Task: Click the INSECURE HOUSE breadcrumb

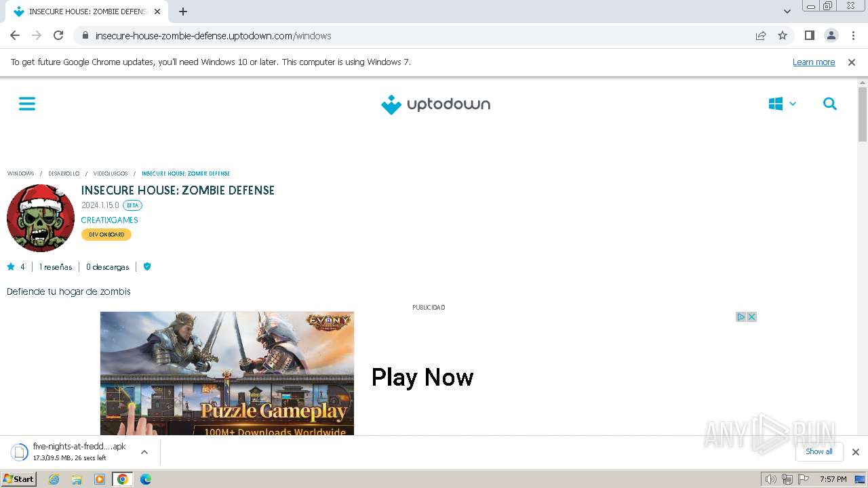Action: (186, 174)
